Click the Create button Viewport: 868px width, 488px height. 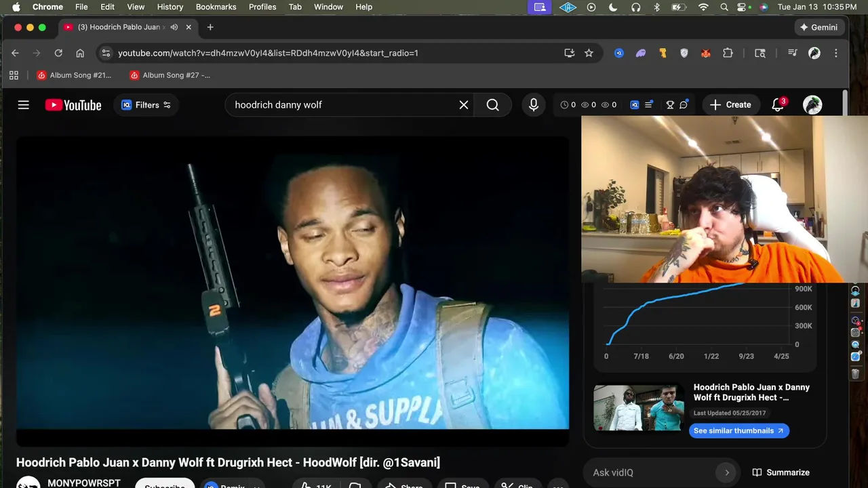(730, 105)
